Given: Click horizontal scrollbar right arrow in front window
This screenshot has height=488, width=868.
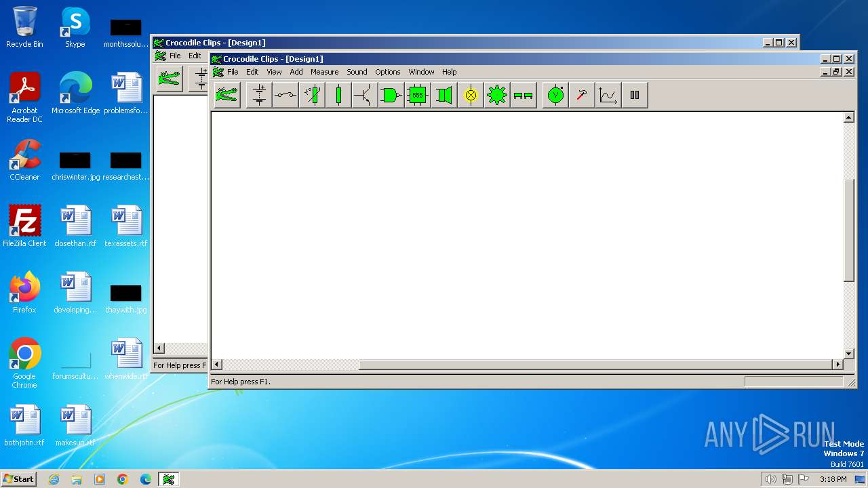Looking at the screenshot, I should (x=837, y=364).
